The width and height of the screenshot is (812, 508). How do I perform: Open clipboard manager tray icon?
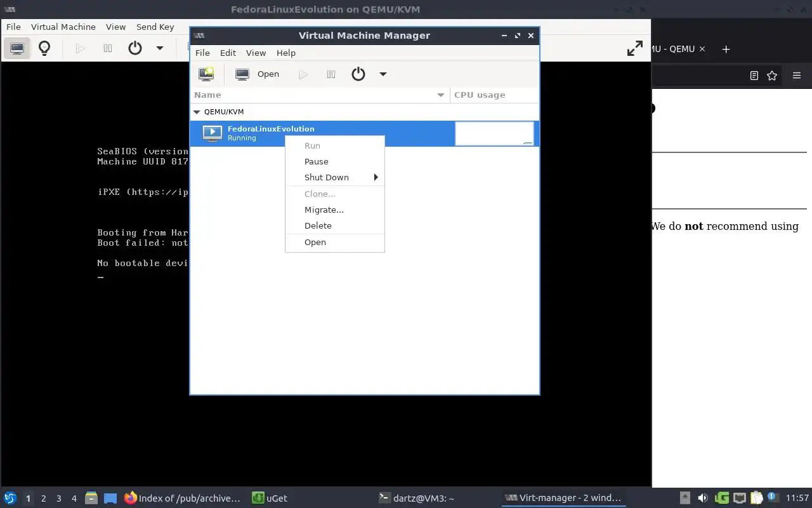click(756, 498)
